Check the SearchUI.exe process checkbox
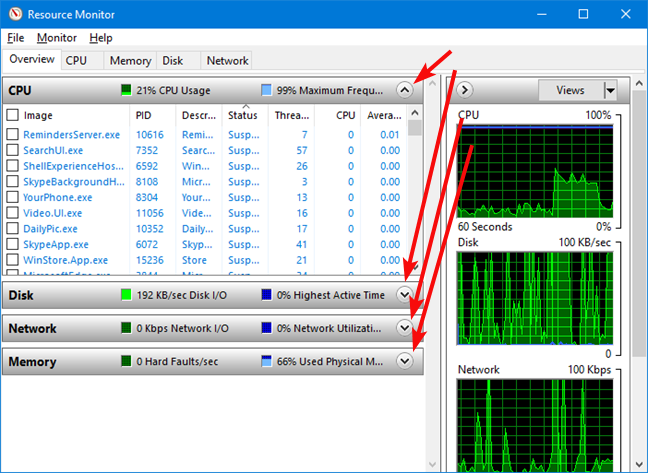This screenshot has width=648, height=473. pos(13,150)
